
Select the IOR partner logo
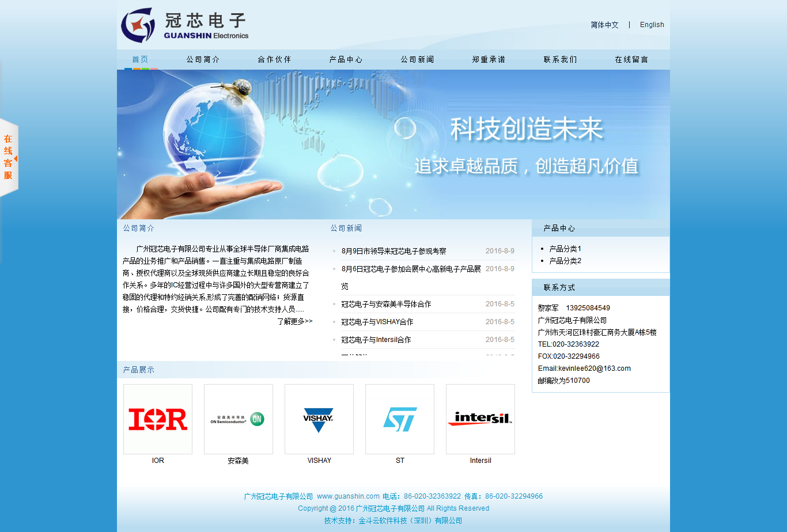pyautogui.click(x=158, y=419)
